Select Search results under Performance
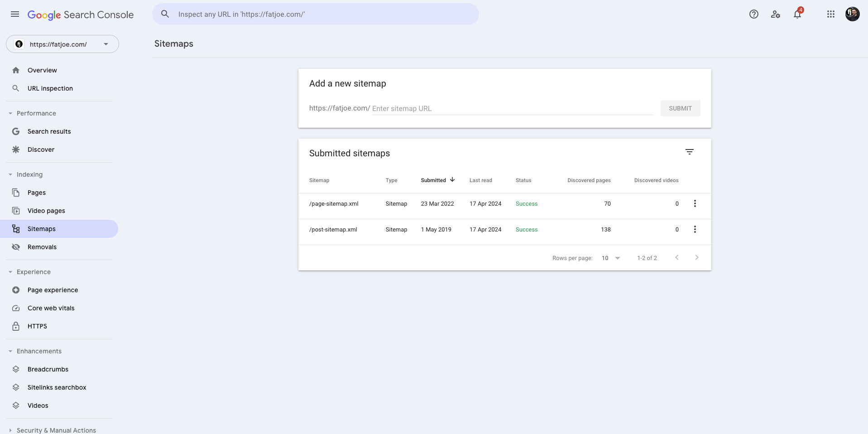868x434 pixels. [x=48, y=131]
